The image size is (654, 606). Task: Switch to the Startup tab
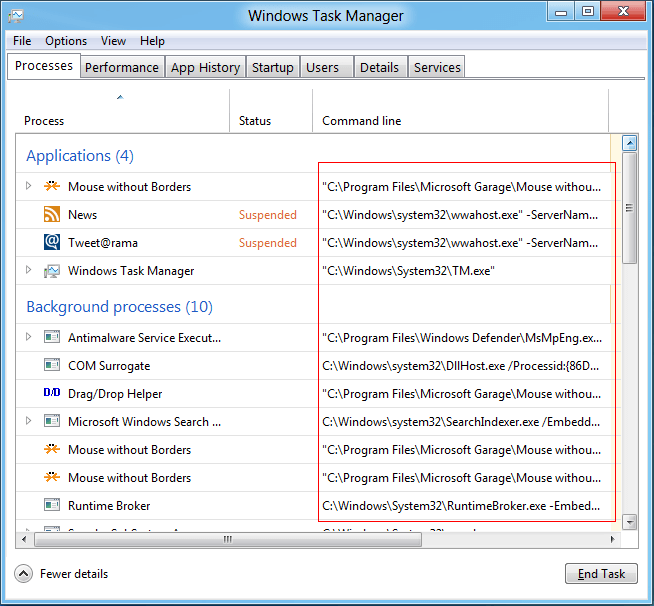273,67
